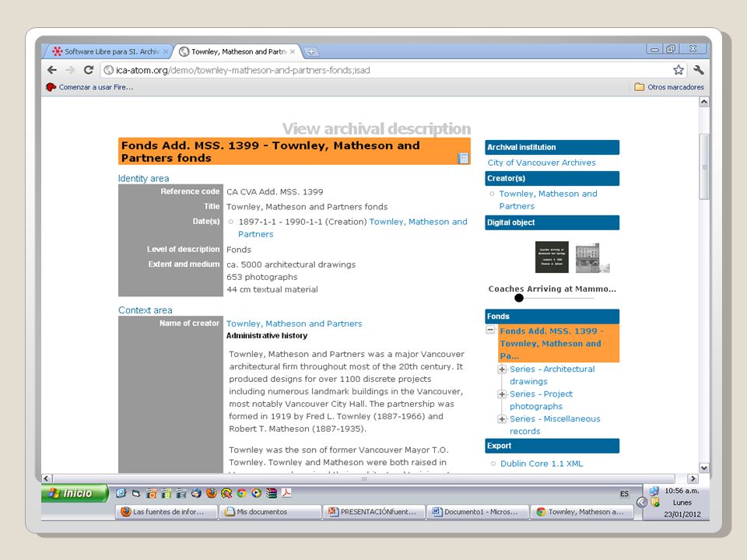747x560 pixels.
Task: Select the Townley, Matheson and Partners tab
Action: 237,51
